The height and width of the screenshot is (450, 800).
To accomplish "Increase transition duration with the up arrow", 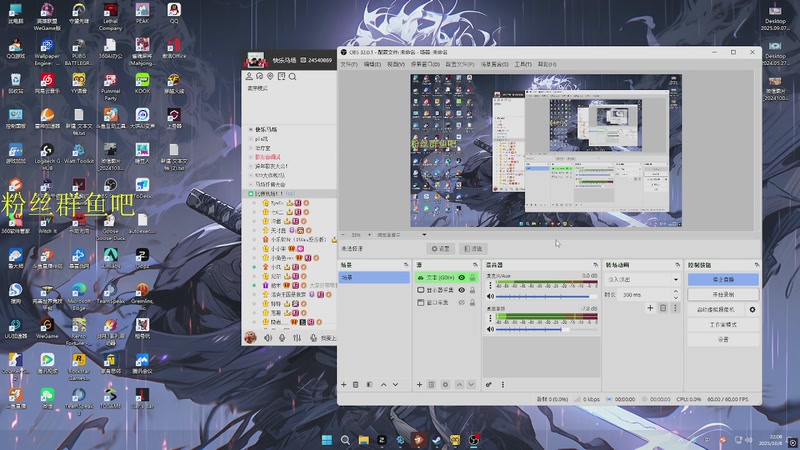I will coord(676,292).
